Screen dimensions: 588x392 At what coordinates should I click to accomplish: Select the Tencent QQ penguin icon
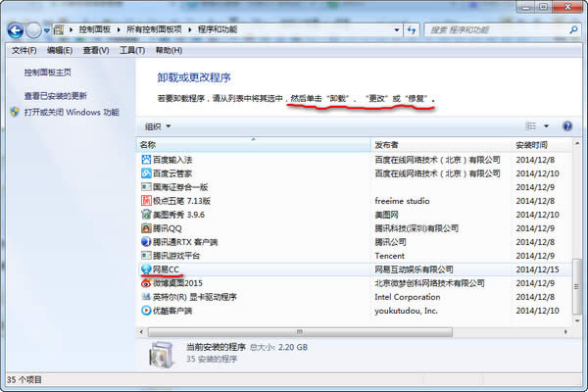pos(146,228)
